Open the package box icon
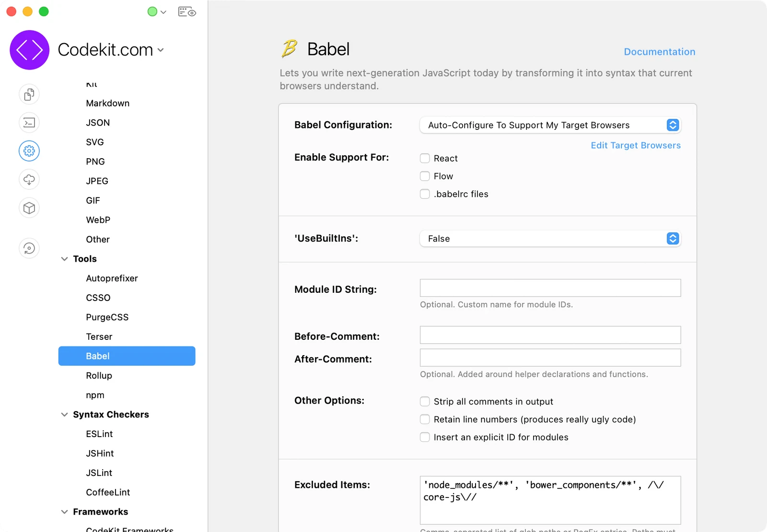Viewport: 767px width, 532px height. [x=29, y=208]
